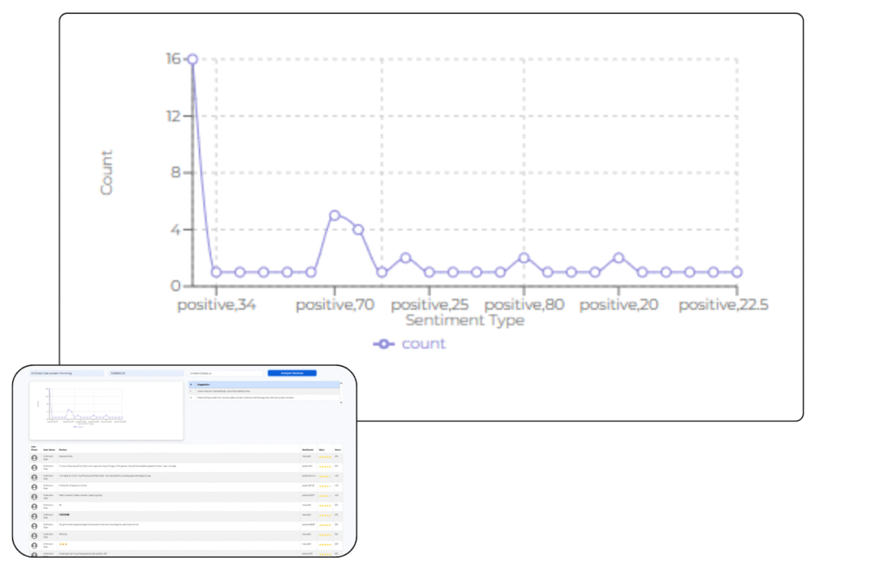Toggle the count legend marker icon

[x=383, y=344]
